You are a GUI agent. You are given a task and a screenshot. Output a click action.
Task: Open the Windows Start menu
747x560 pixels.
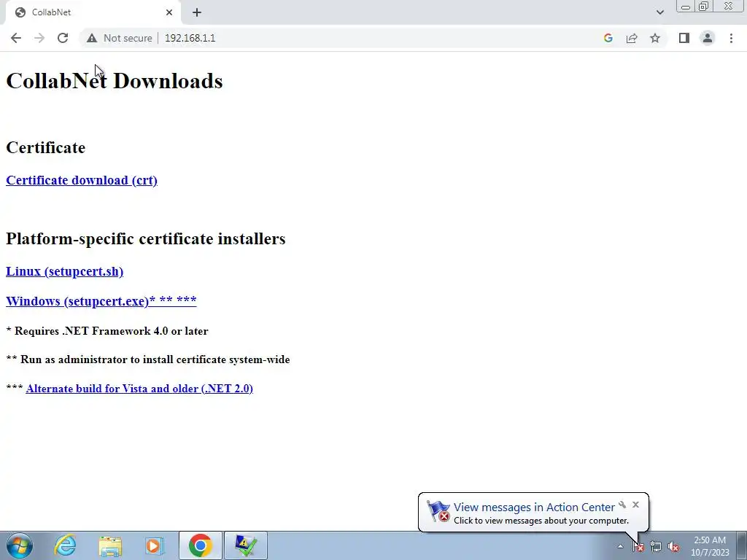[20, 545]
